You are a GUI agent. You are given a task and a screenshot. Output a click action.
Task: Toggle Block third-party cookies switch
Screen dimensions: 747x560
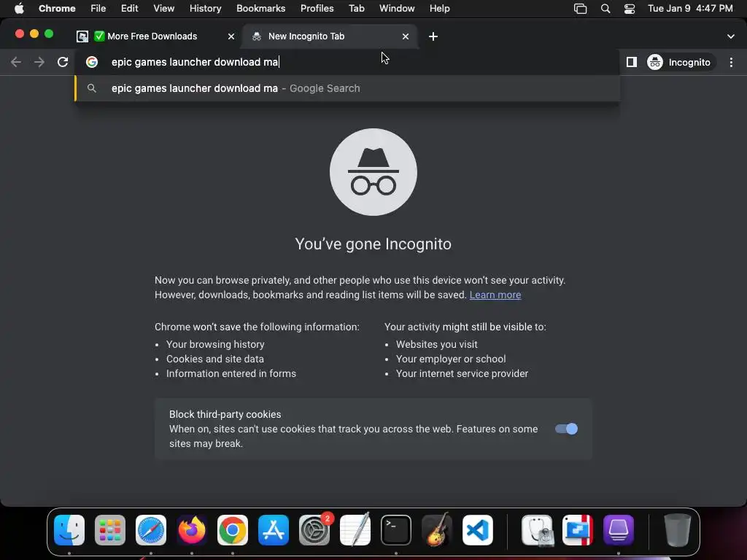(x=566, y=429)
